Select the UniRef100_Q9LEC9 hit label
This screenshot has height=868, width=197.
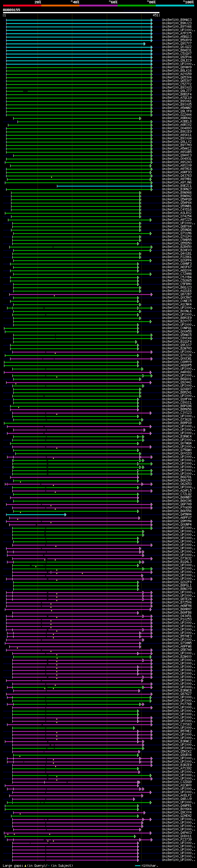coord(177,60)
